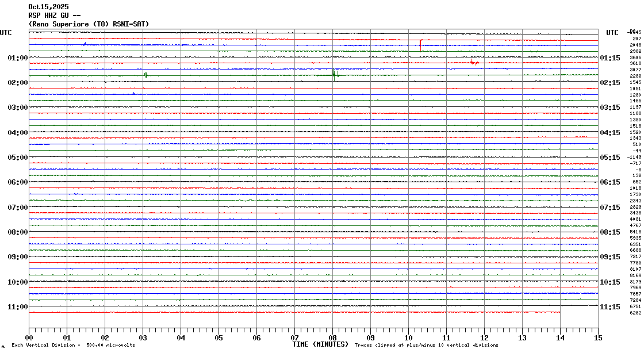Click the red burst between minutes 11 and 12
This screenshot has width=644, height=353.
[x=473, y=62]
